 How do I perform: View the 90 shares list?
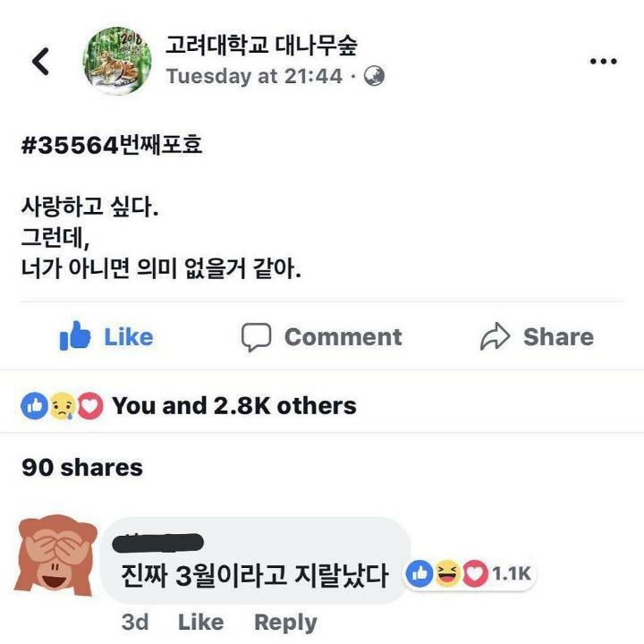82,468
